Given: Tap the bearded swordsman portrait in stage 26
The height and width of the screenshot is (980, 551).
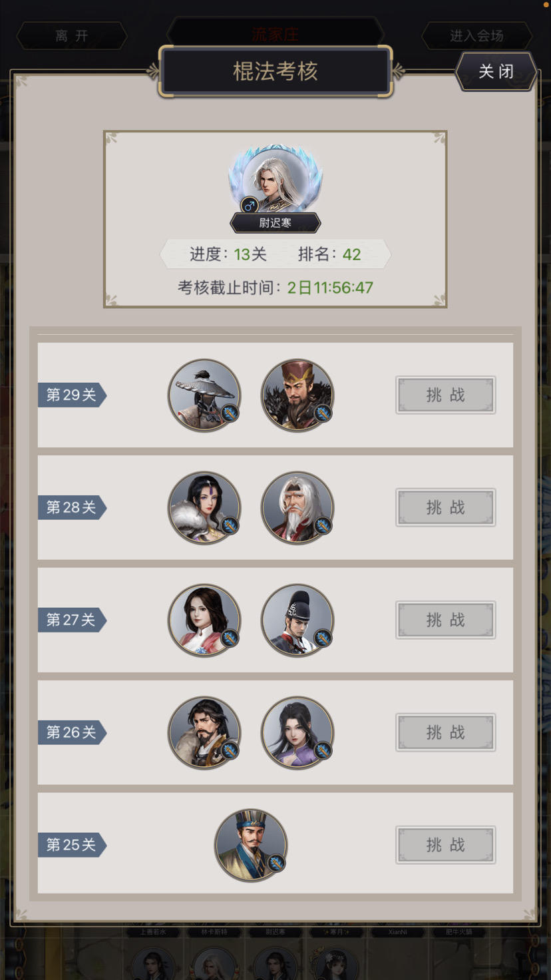Looking at the screenshot, I should point(204,733).
